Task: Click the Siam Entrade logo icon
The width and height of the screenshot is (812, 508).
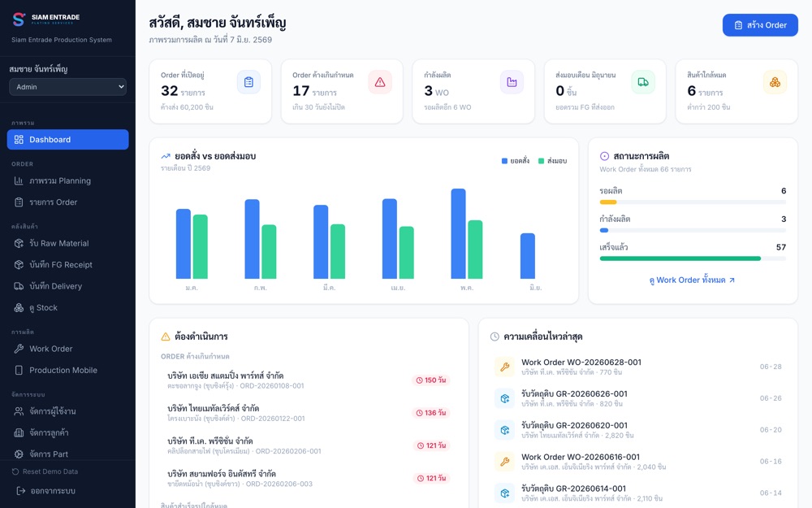Action: tap(19, 20)
